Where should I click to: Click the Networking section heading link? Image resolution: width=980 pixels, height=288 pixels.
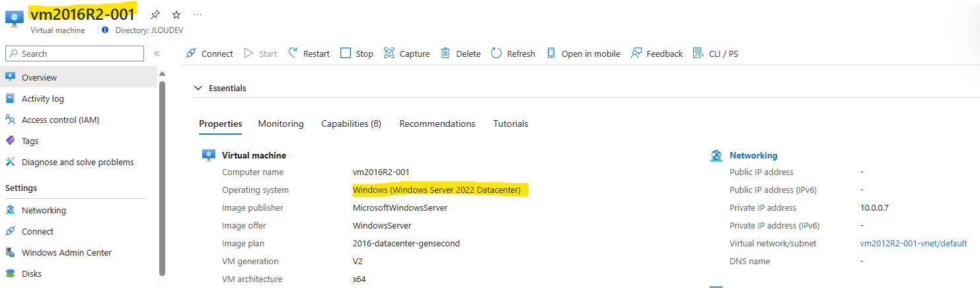click(753, 155)
